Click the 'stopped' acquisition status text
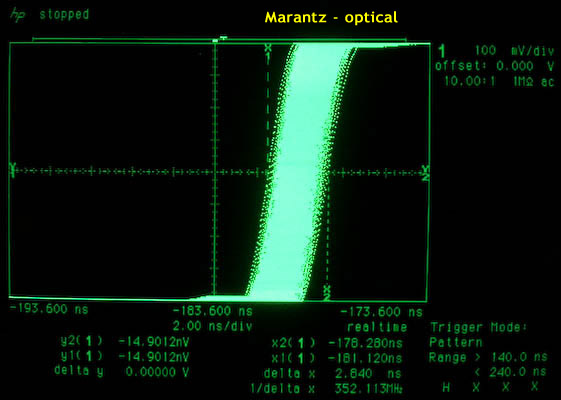The height and width of the screenshot is (400, 561). click(x=64, y=15)
